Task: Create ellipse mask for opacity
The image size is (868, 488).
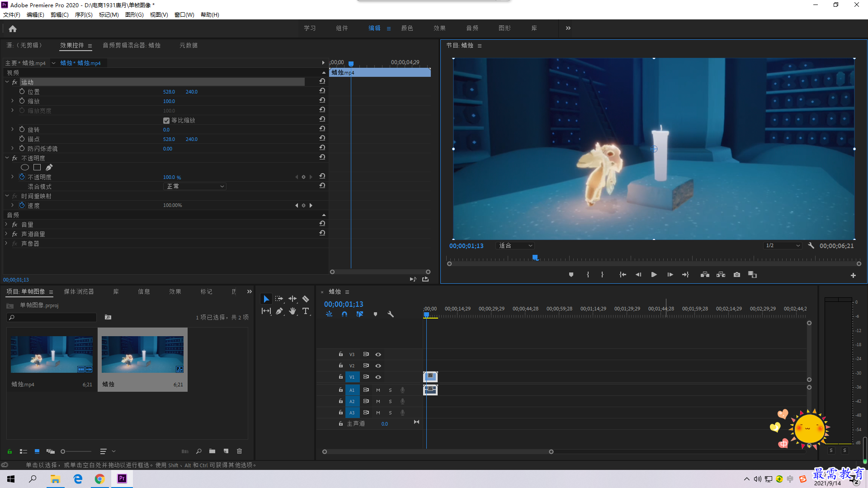Action: (25, 168)
